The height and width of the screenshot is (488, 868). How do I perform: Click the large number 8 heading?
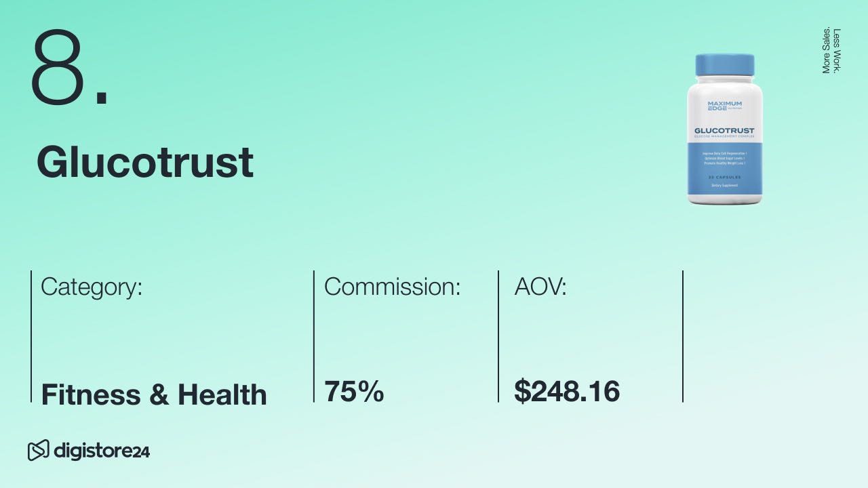(61, 68)
